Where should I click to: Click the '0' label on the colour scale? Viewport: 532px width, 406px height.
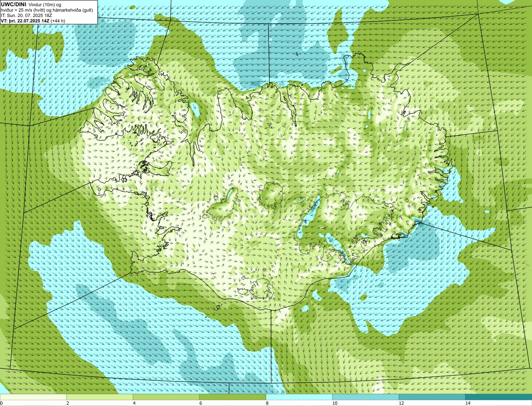click(1, 403)
